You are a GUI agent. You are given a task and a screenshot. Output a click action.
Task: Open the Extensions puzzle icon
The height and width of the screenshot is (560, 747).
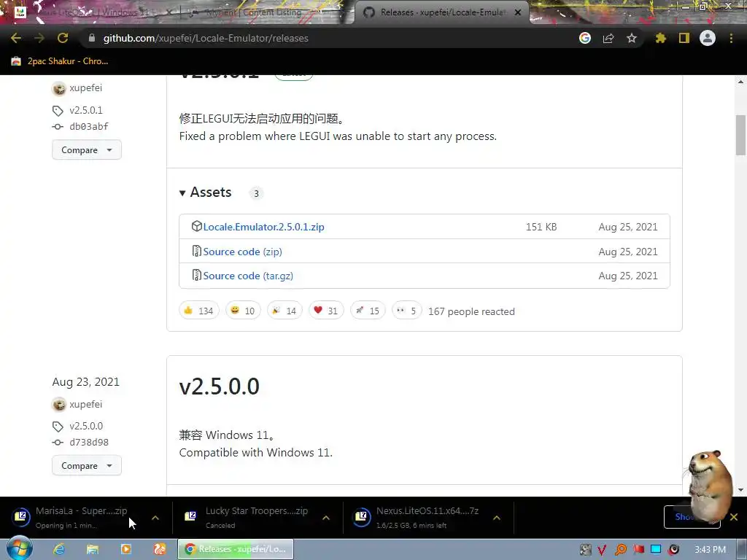[x=660, y=38]
